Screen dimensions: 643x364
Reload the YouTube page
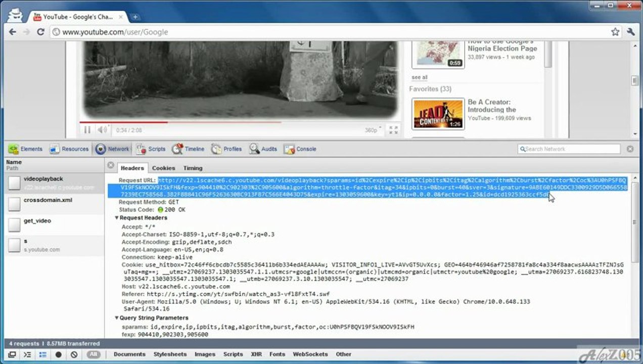pos(40,32)
